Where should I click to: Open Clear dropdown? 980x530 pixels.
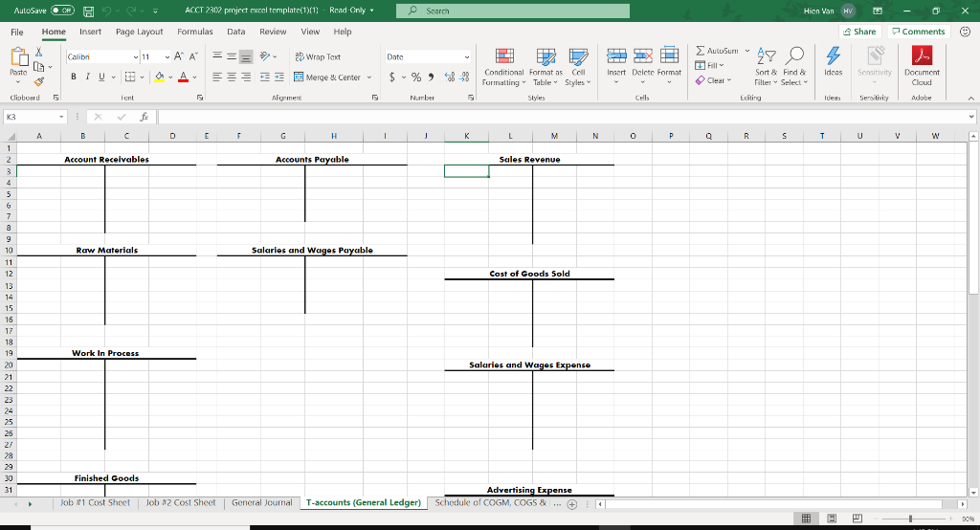click(713, 80)
